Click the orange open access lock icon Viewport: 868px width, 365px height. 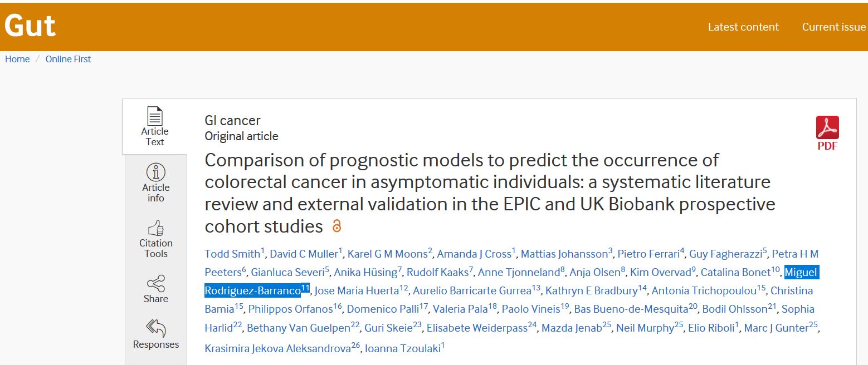(337, 226)
